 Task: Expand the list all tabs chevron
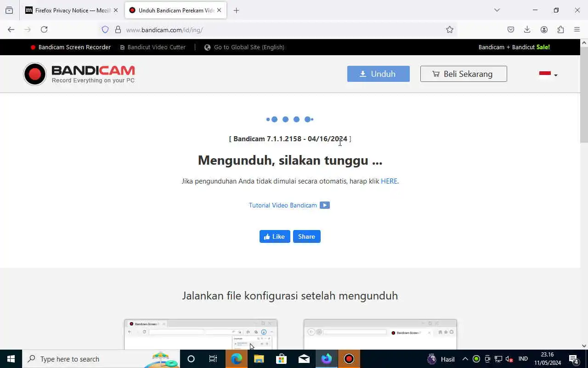(x=497, y=10)
